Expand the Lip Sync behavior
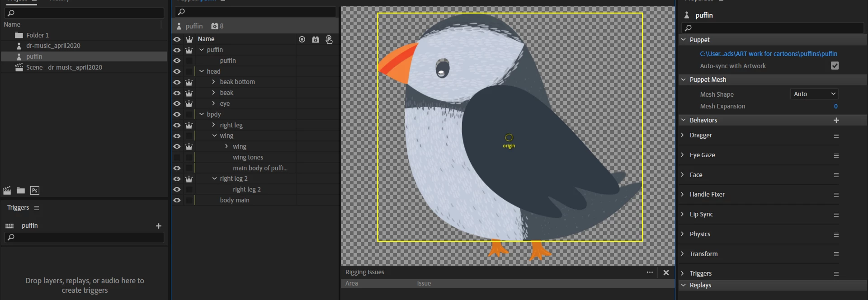Screen dimensions: 868x300 point(683,214)
